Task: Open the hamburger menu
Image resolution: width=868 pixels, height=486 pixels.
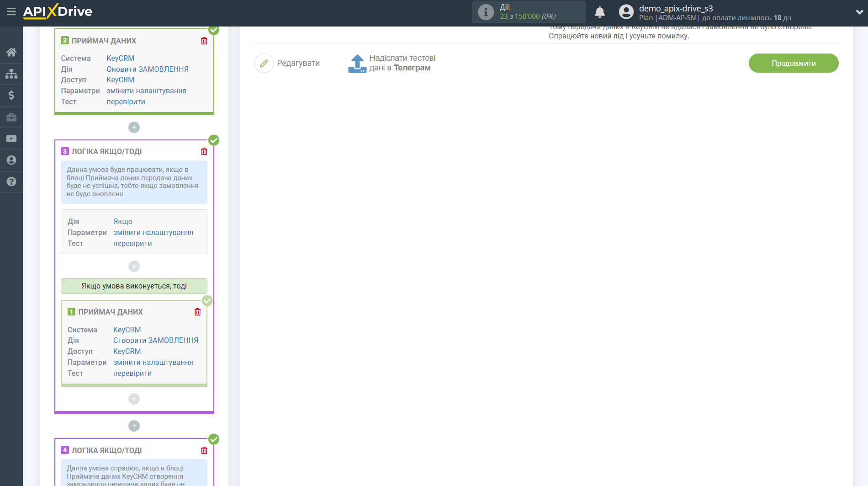Action: click(x=11, y=11)
